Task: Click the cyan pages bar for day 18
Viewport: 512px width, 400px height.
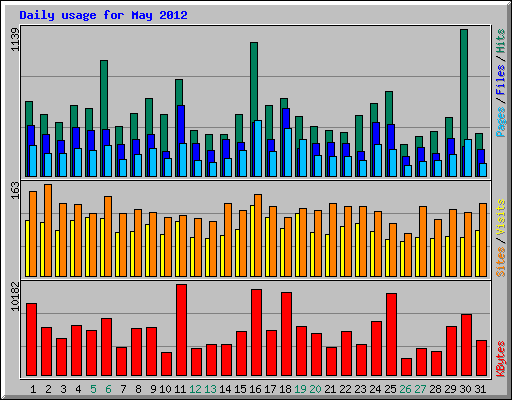Action: 288,152
